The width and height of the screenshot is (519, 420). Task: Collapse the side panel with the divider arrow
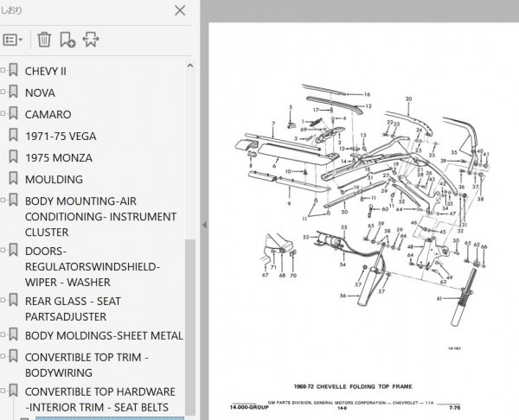[x=204, y=225]
